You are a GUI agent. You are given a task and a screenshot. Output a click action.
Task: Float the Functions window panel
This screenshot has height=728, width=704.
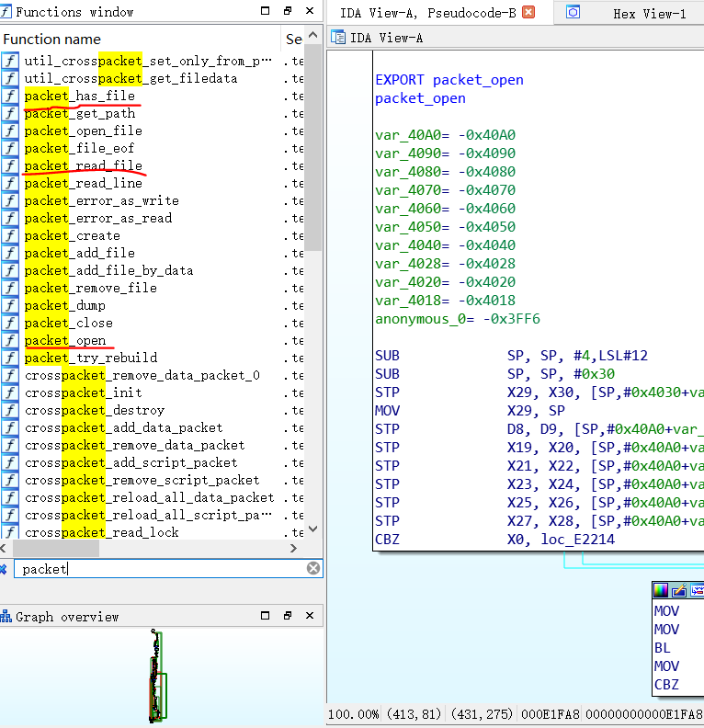click(288, 12)
